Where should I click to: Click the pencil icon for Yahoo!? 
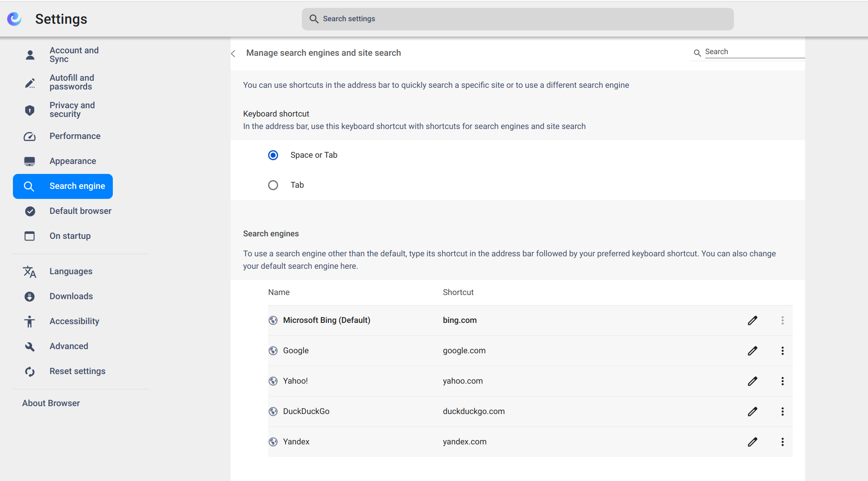(752, 381)
